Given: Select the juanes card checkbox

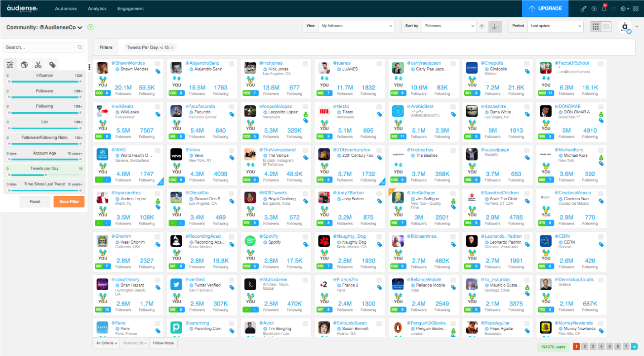Looking at the screenshot, I should pyautogui.click(x=379, y=64).
